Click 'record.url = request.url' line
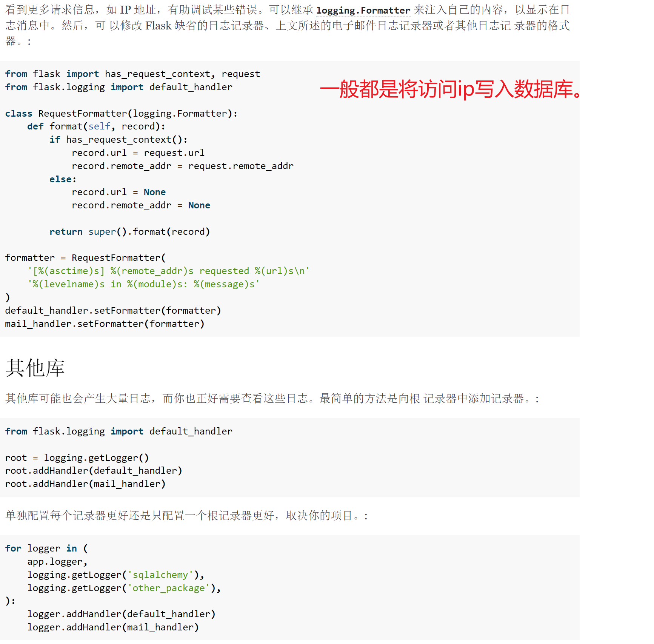The width and height of the screenshot is (654, 644). [x=138, y=153]
